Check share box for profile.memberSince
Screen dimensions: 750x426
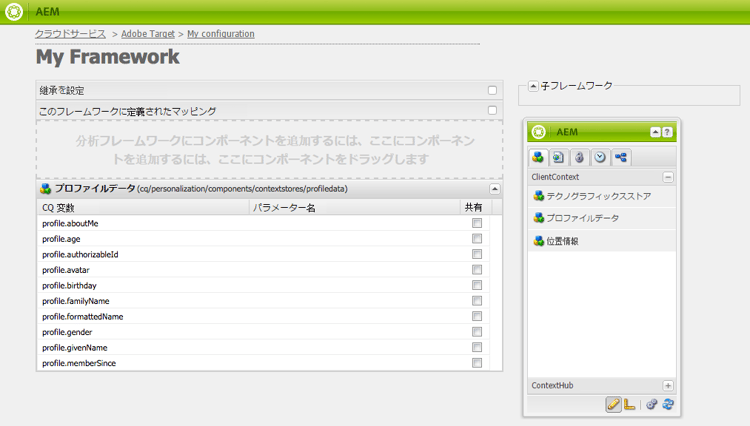(477, 363)
